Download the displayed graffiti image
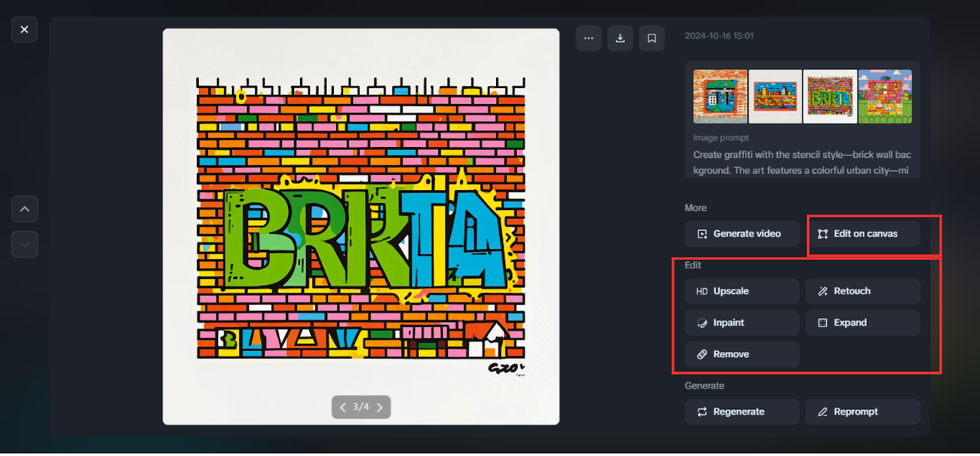 pyautogui.click(x=620, y=38)
